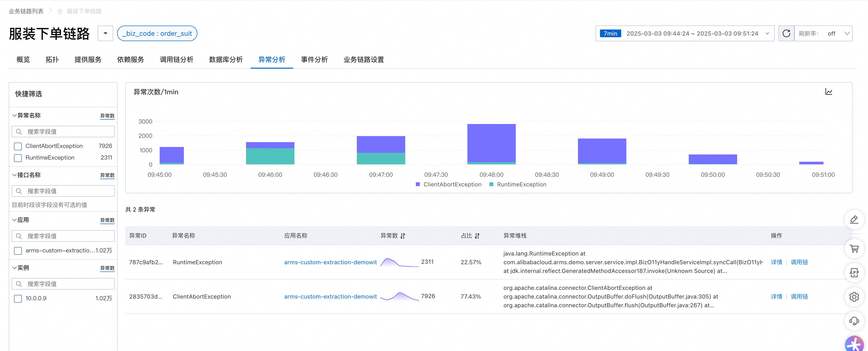Viewport: 868px width, 351px height.
Task: Switch to the 提供服务 tab
Action: (x=88, y=60)
